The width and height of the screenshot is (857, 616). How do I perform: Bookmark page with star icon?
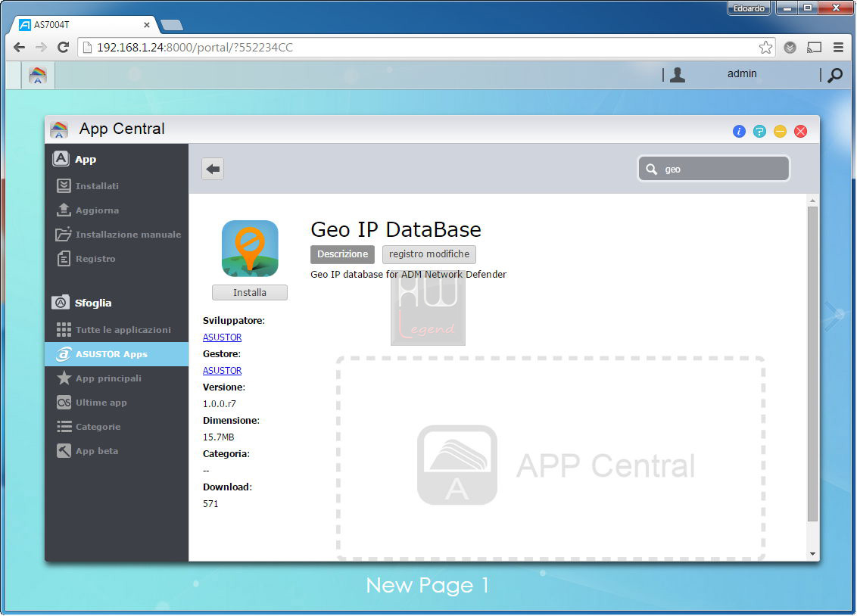pyautogui.click(x=765, y=48)
